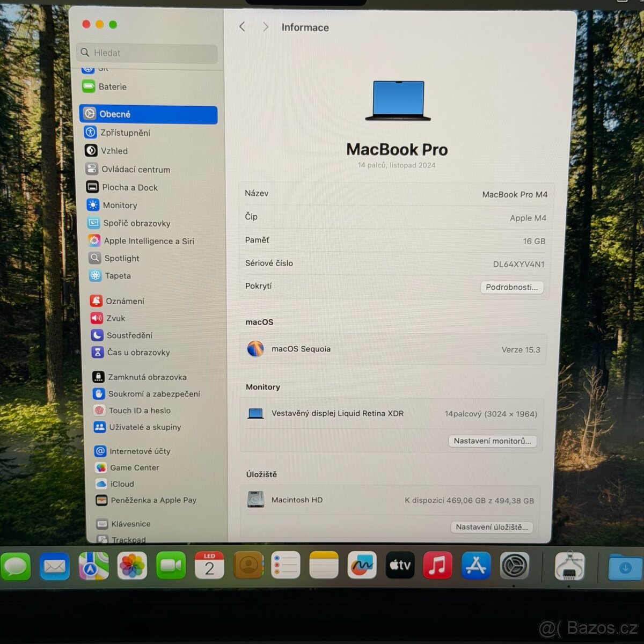The height and width of the screenshot is (644, 644).
Task: Open System Settings from the Dock
Action: [x=514, y=566]
